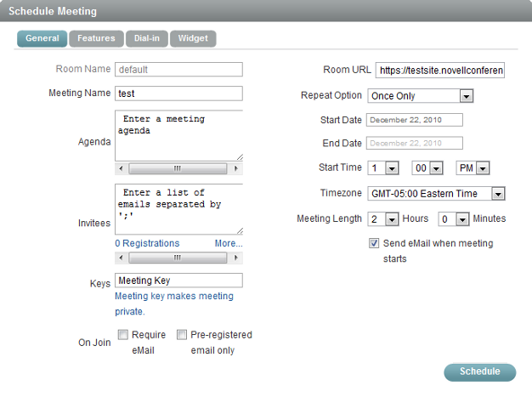Screen dimensions: 532x397
Task: Expand the Meeting Length Hours dropdown
Action: click(x=384, y=219)
